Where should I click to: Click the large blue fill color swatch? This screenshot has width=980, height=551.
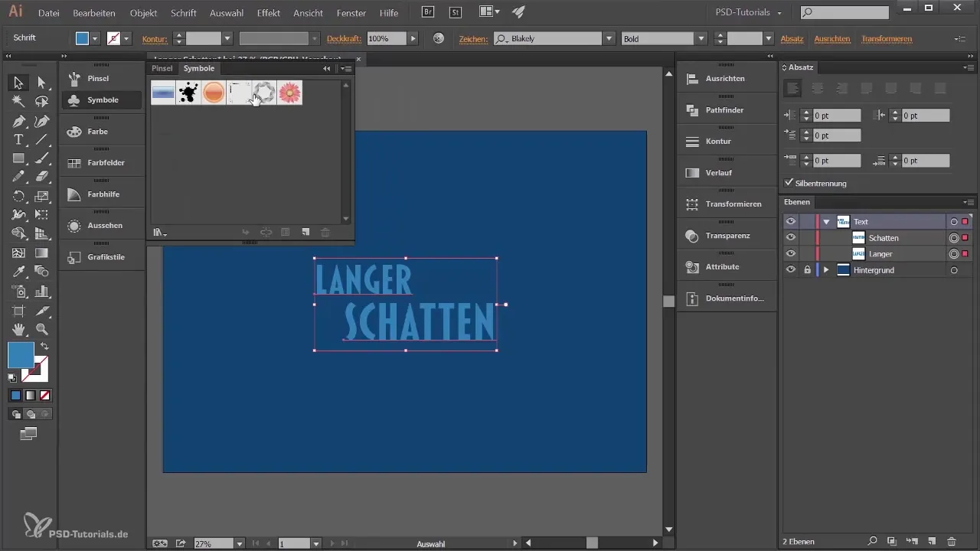pos(21,355)
